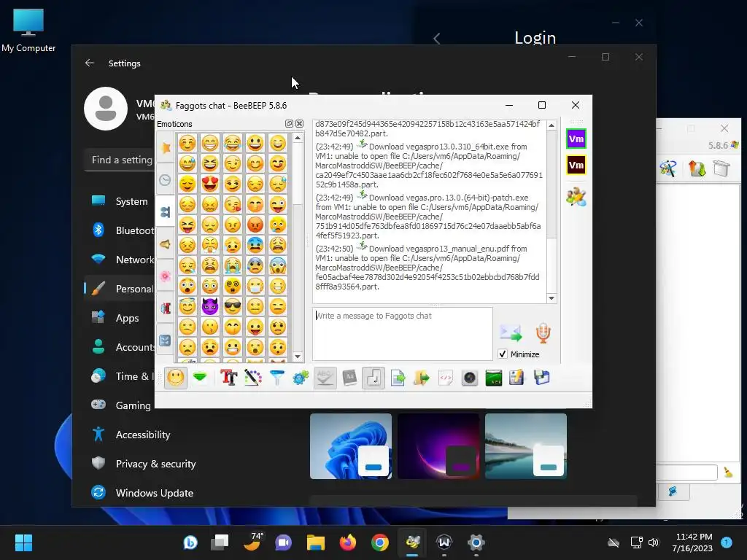Insert the sunglasses emoji
The image size is (747, 560).
233,306
